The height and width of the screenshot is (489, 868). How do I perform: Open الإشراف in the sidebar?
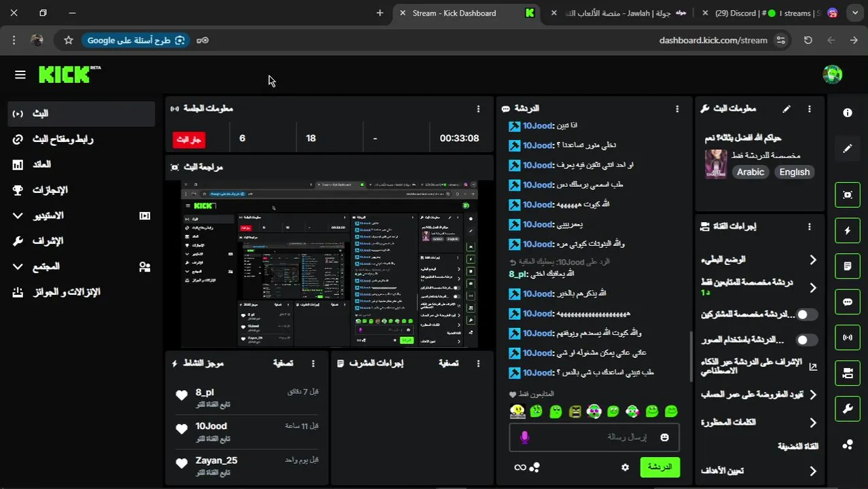(x=82, y=241)
